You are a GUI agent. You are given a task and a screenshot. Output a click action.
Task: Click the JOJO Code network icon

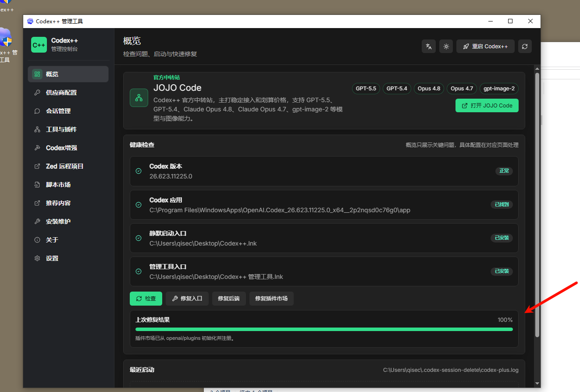[x=139, y=98]
